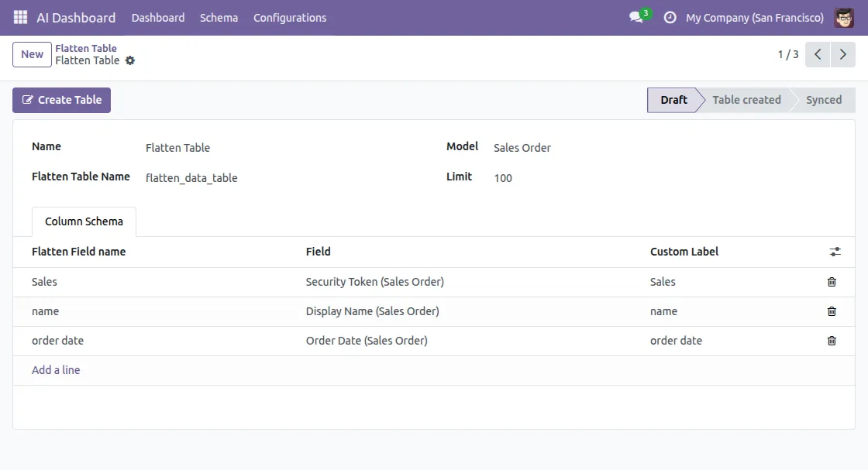This screenshot has width=868, height=470.
Task: Delete the Sales row with trash icon
Action: [x=832, y=282]
